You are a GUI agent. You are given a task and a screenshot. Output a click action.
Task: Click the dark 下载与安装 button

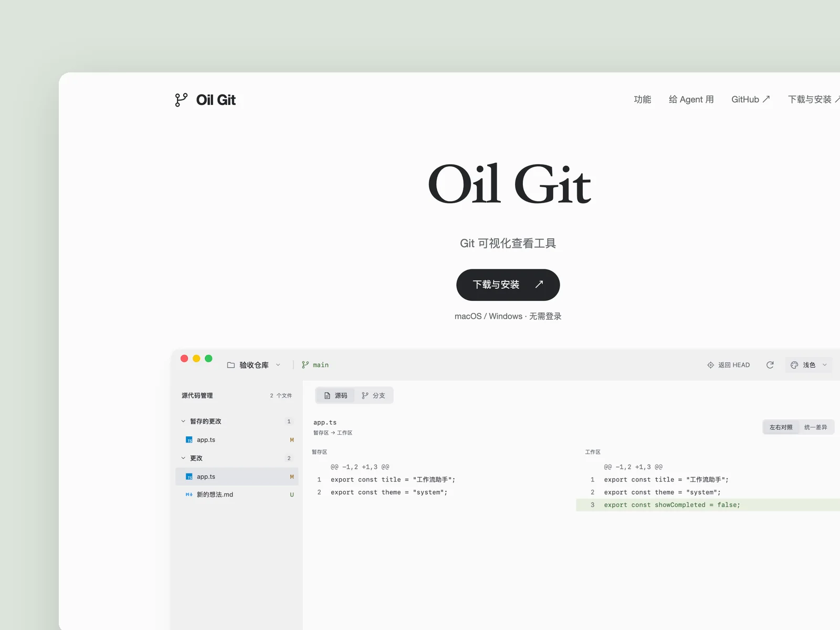click(x=508, y=285)
